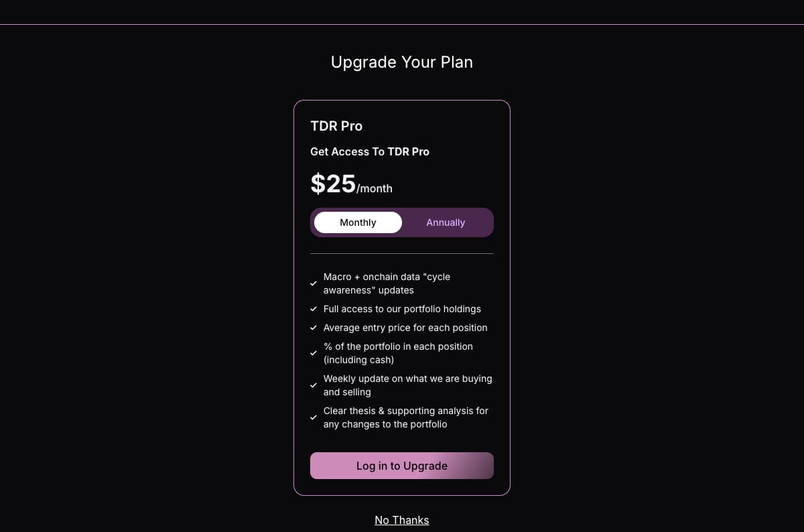Click the "Upgrade Your Plan" heading

coord(402,62)
